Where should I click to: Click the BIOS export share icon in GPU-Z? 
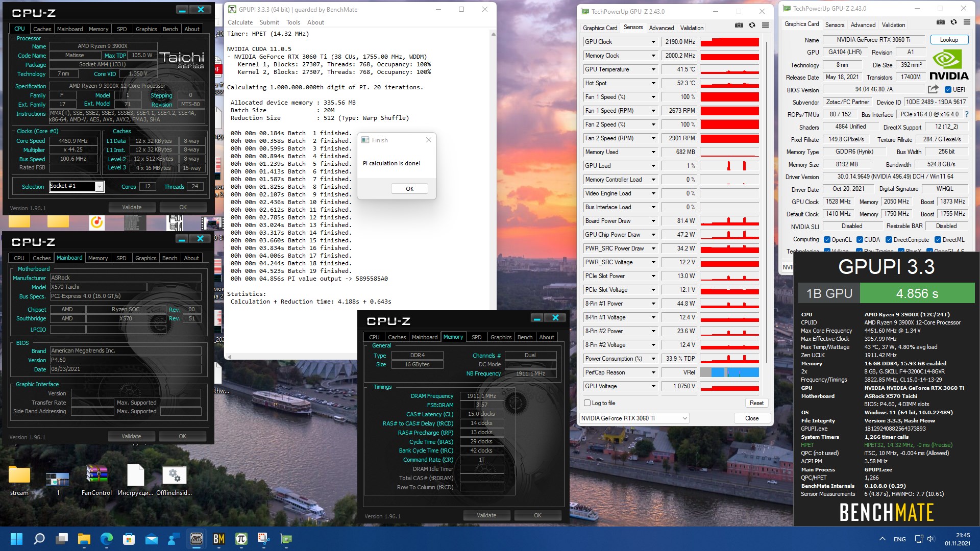point(933,89)
